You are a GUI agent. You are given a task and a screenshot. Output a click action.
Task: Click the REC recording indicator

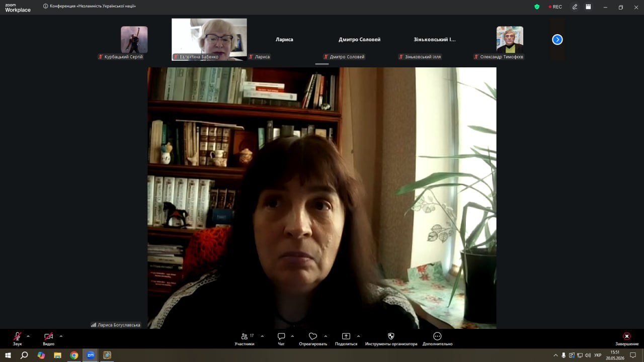point(555,7)
